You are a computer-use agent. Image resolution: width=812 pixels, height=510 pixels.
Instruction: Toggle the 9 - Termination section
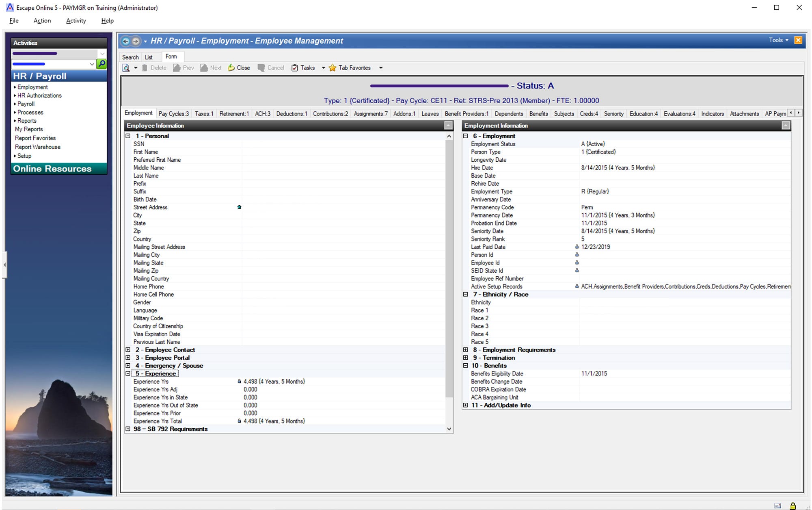(466, 358)
